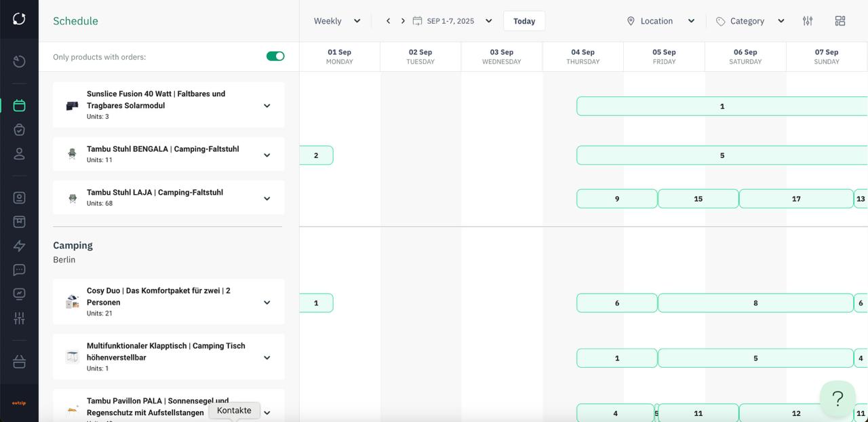The width and height of the screenshot is (868, 422).
Task: Toggle the 'Only products with orders' switch
Action: coord(275,56)
